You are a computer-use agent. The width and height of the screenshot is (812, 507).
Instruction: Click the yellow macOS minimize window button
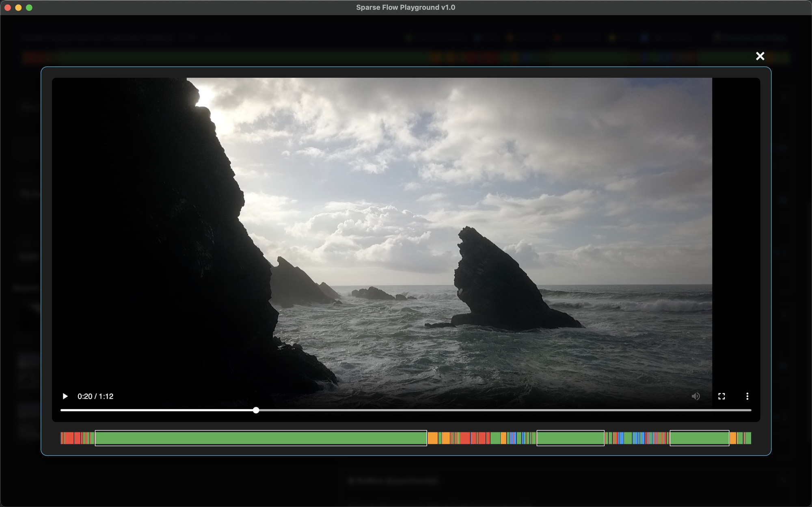(x=18, y=8)
